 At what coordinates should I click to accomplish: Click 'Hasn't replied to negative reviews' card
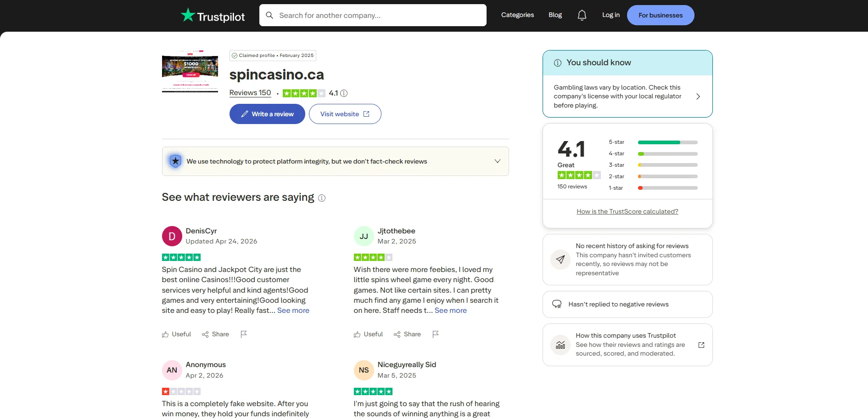click(627, 304)
